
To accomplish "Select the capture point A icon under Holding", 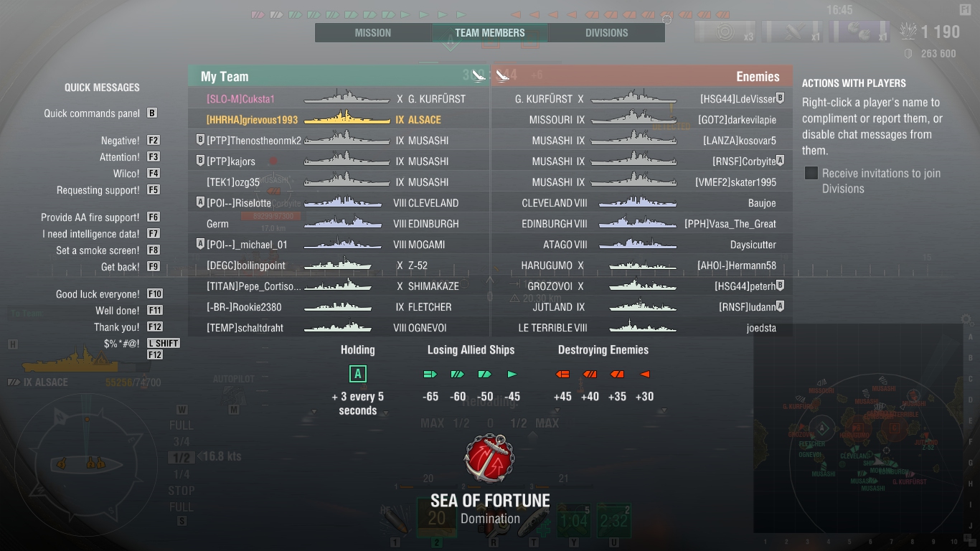I will (357, 374).
